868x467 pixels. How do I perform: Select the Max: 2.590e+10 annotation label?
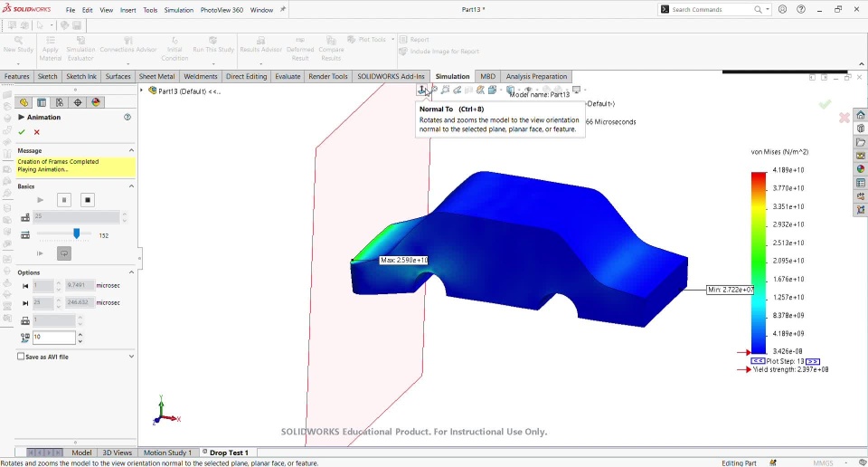tap(403, 260)
